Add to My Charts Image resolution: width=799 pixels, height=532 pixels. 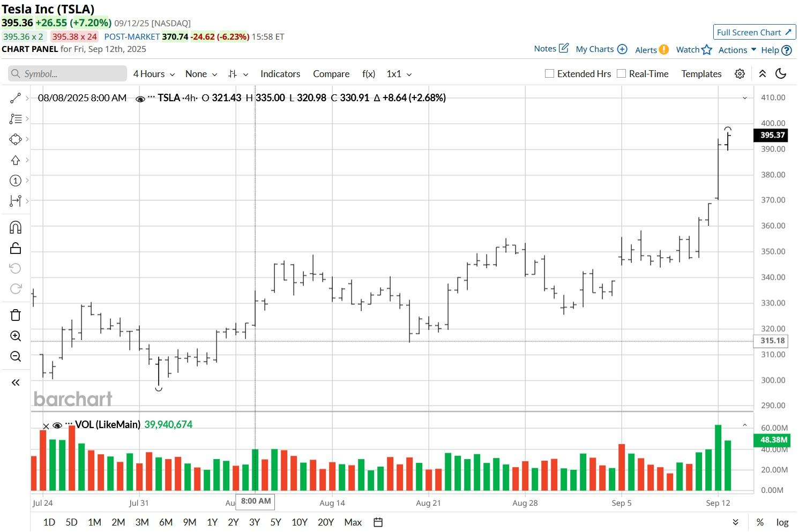tap(601, 49)
